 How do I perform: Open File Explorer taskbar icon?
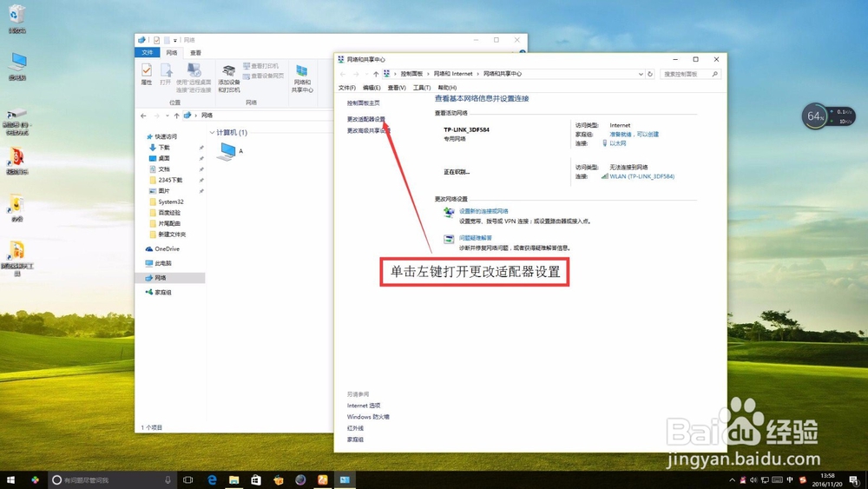233,479
